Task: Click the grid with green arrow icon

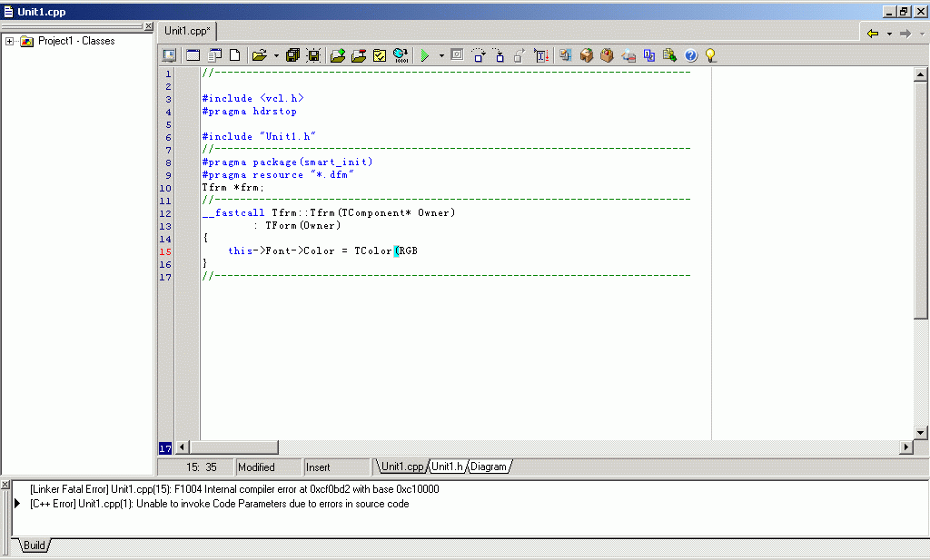Action: (x=669, y=55)
